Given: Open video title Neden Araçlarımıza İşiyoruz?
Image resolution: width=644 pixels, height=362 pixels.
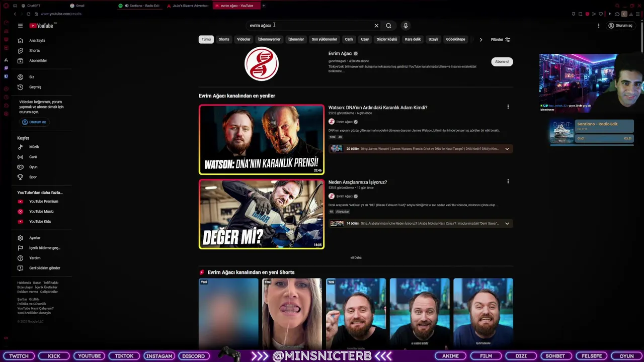Looking at the screenshot, I should [x=358, y=182].
